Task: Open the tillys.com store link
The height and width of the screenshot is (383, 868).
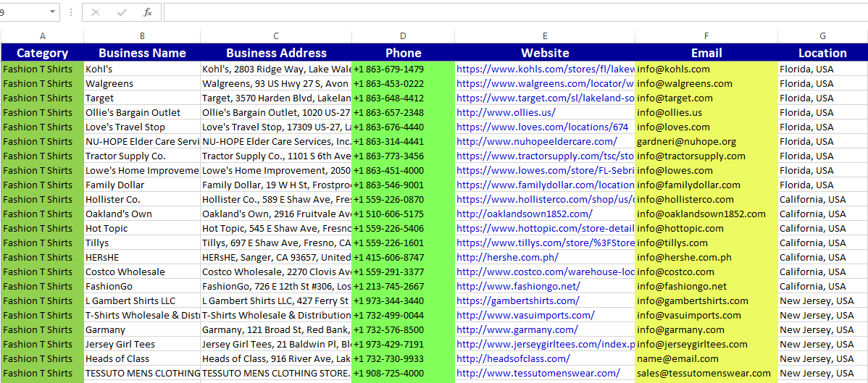Action: pyautogui.click(x=546, y=243)
